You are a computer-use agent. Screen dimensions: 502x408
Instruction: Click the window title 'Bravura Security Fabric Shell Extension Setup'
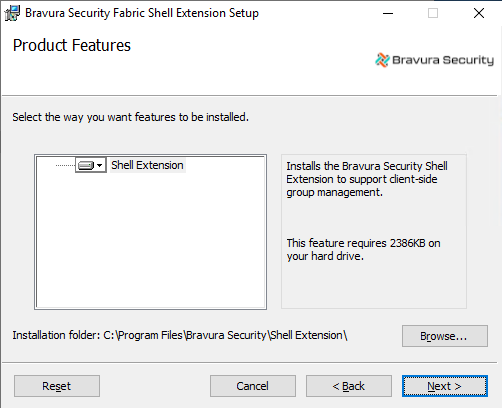click(142, 13)
